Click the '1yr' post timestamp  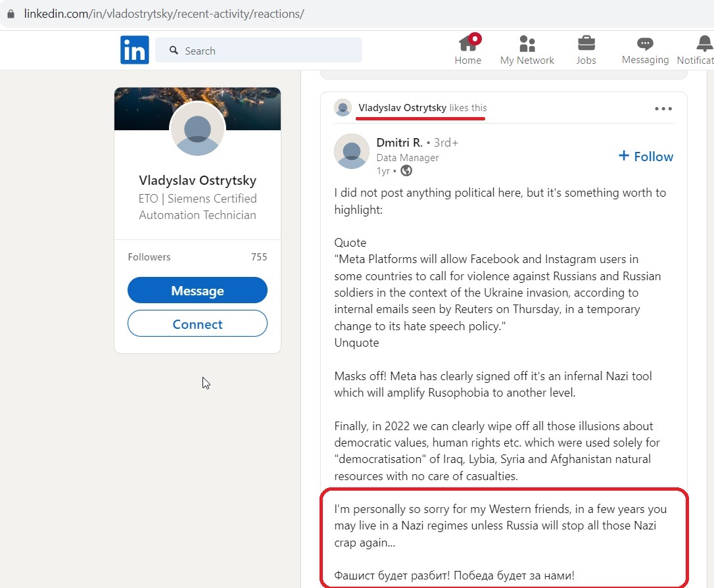tap(383, 171)
